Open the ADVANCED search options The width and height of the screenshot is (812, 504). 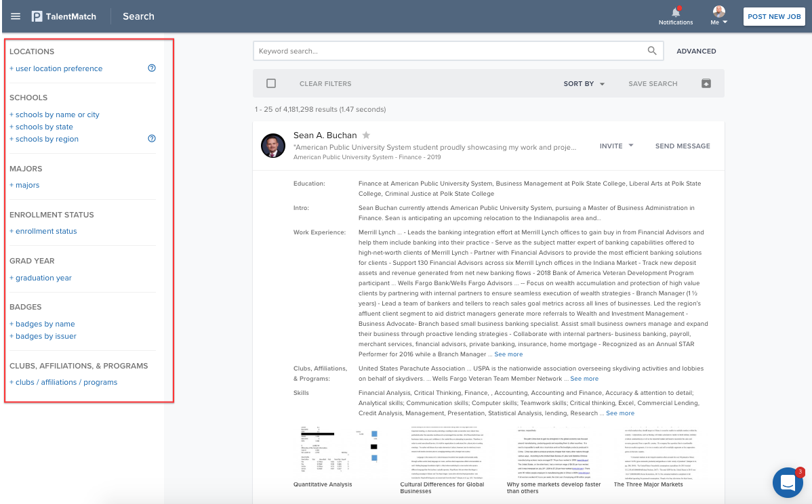click(696, 51)
